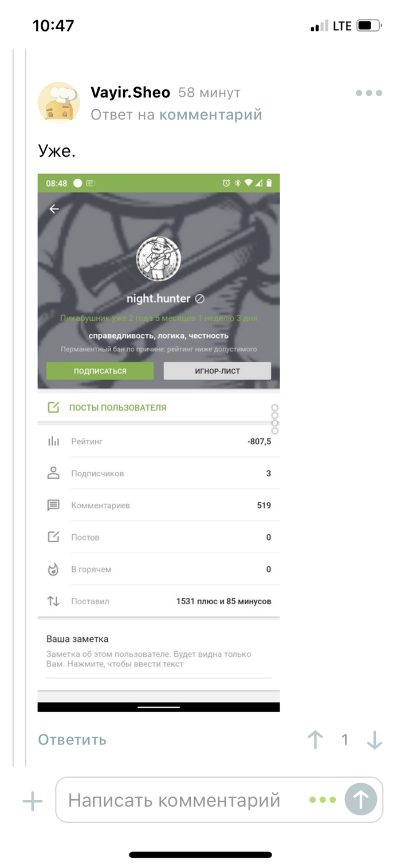Open the linked комментарий parent comment
Screen dimensions: 401x868
[210, 115]
